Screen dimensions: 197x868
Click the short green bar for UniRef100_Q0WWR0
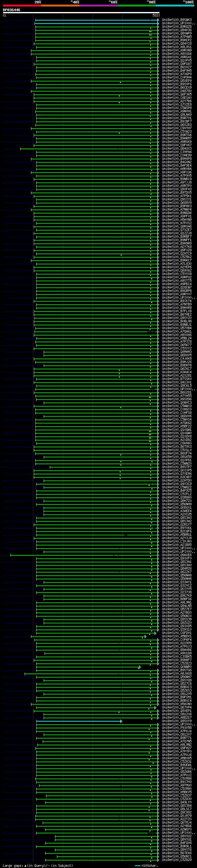88,667
